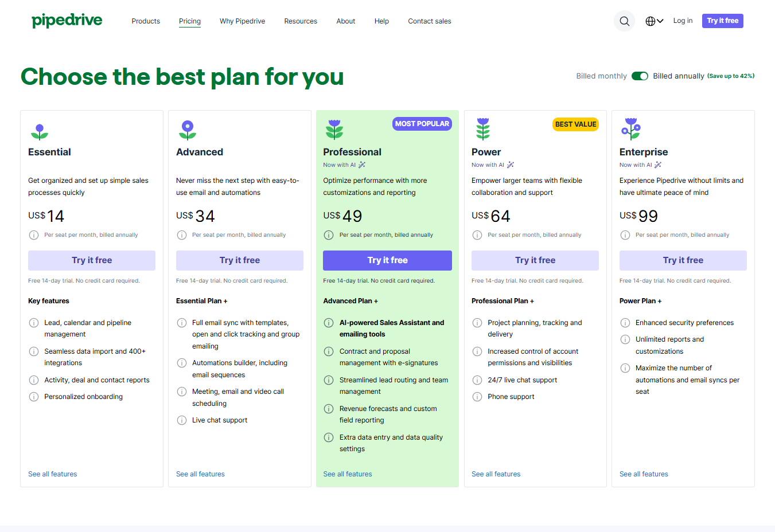See all features for Professional plan

coord(348,474)
